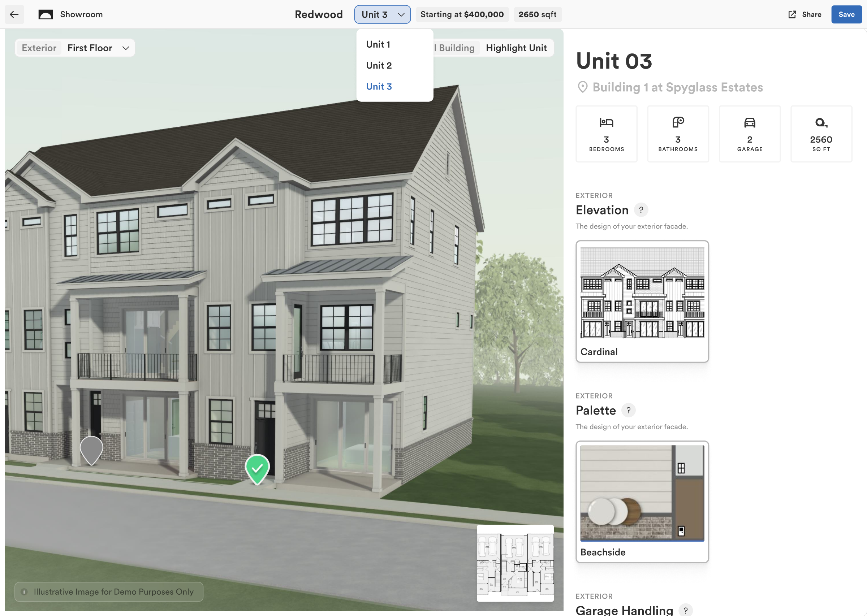
Task: Open the floor plan thumbnail
Action: coord(514,563)
